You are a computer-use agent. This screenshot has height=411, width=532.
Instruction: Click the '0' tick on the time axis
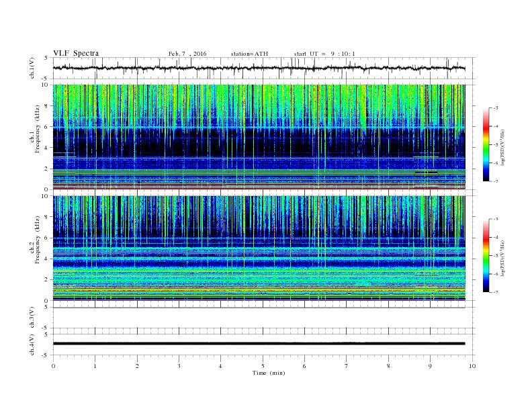53,366
